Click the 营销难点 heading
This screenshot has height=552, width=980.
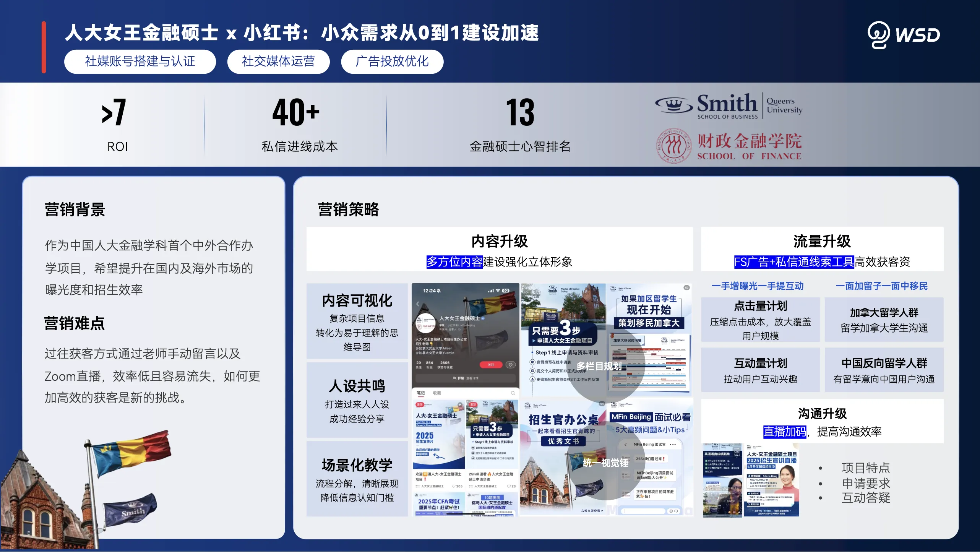75,323
